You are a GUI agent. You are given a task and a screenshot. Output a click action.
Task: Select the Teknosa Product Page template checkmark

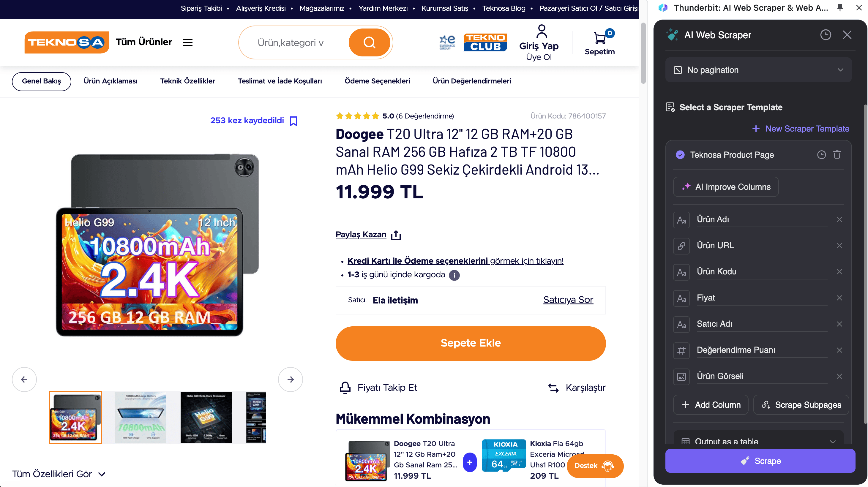point(680,155)
